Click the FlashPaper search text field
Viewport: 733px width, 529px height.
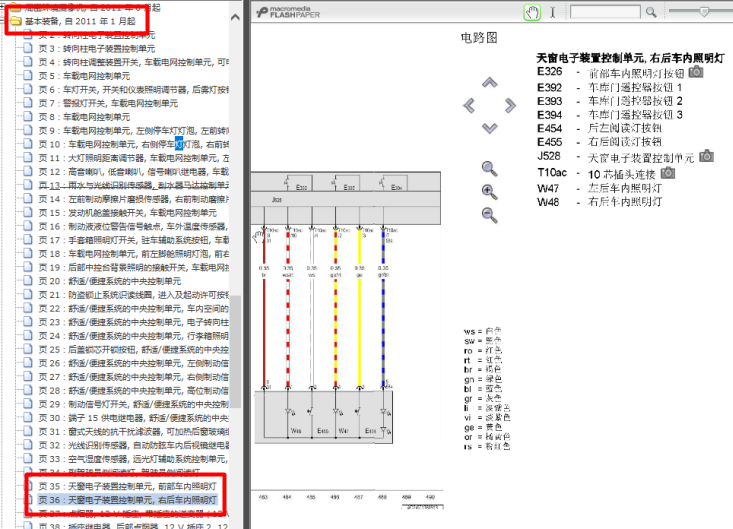coord(605,12)
